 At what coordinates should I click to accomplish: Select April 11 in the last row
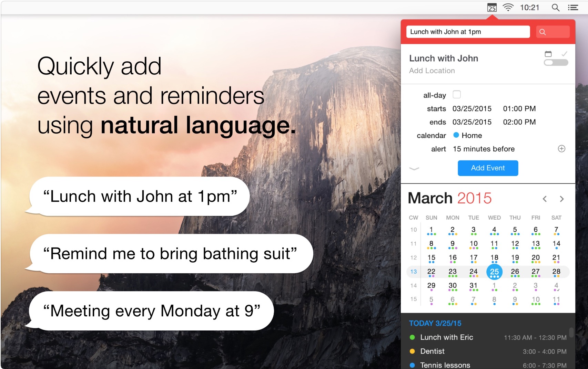(556, 300)
